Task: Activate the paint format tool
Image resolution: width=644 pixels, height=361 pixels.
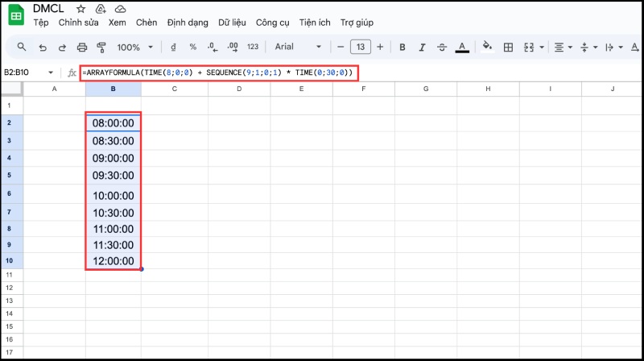Action: pyautogui.click(x=101, y=48)
